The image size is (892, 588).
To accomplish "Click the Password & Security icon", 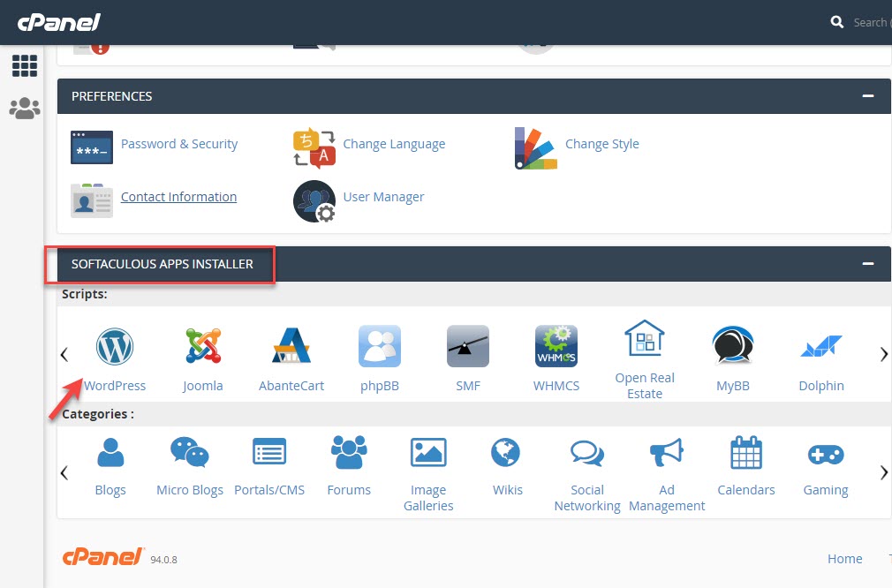I will (x=92, y=147).
